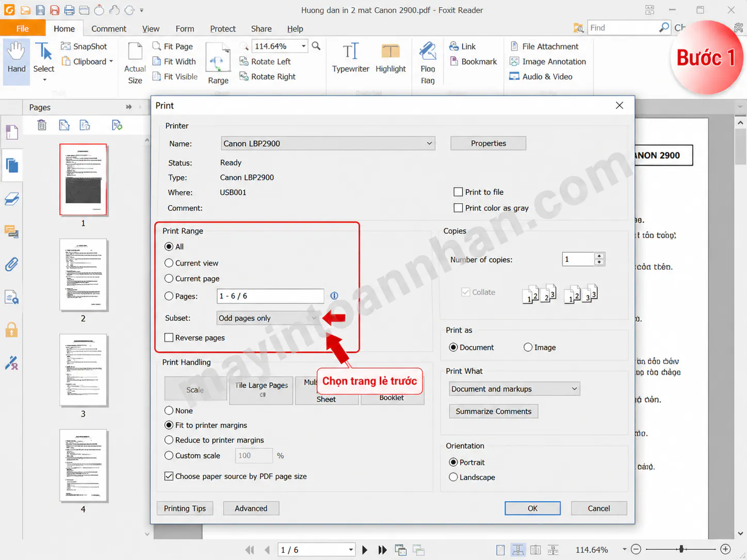
Task: Switch to the Home tab
Action: (64, 29)
